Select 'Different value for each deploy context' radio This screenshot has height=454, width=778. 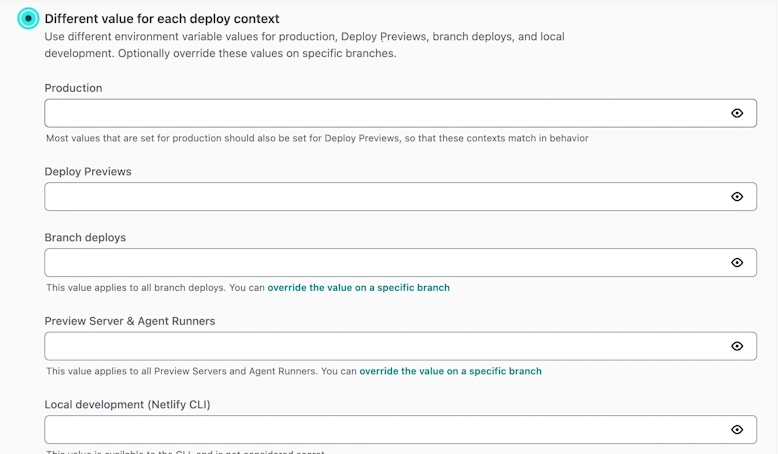28,19
